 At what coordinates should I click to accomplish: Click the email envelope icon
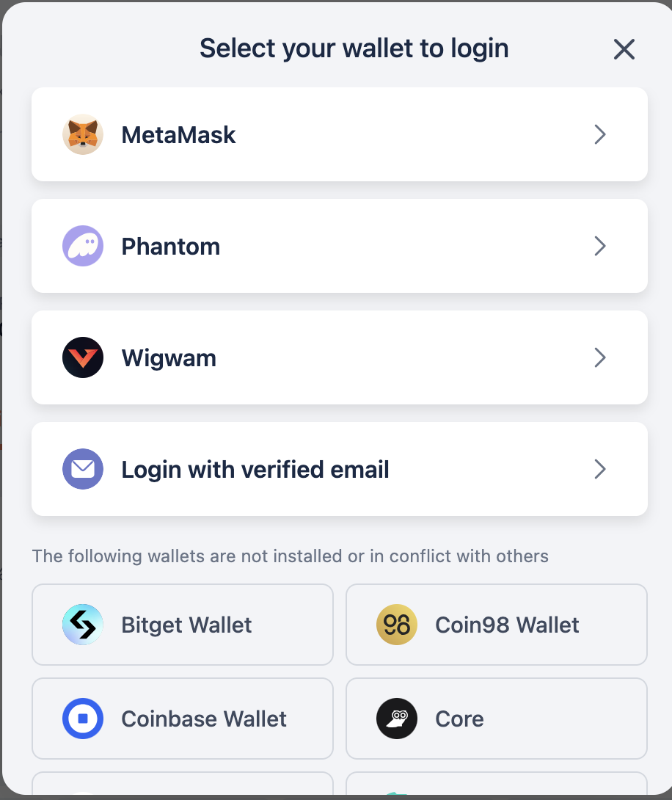pyautogui.click(x=83, y=469)
